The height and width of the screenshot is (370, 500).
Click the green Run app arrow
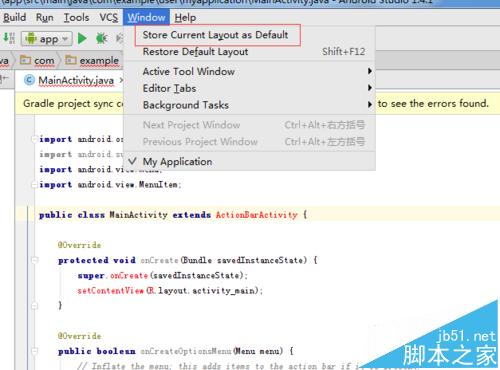pos(82,39)
